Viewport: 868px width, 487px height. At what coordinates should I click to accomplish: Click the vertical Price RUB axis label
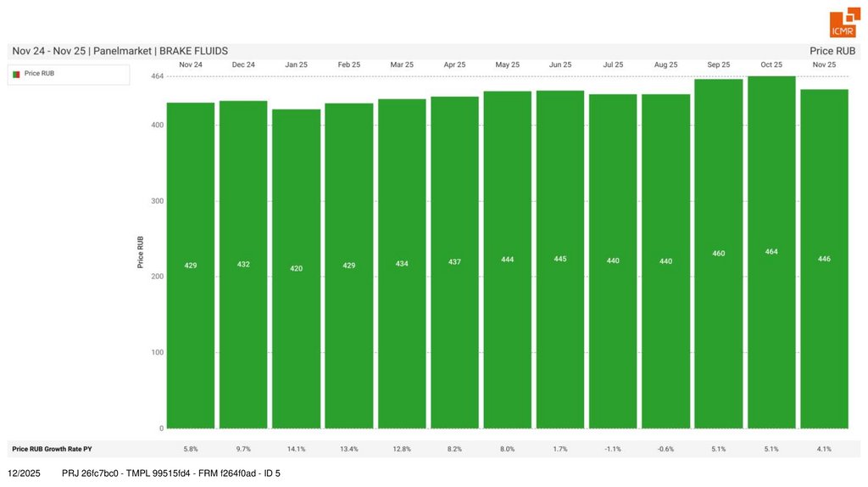[x=141, y=252]
